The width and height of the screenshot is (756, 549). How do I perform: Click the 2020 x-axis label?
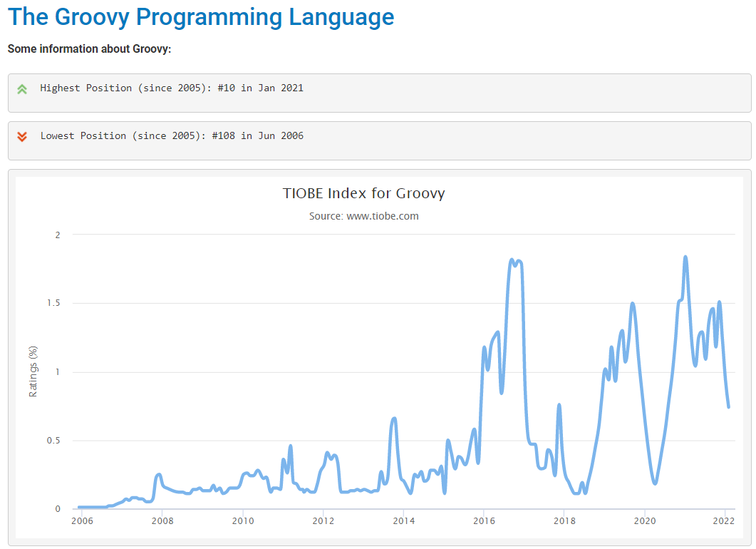(x=645, y=521)
